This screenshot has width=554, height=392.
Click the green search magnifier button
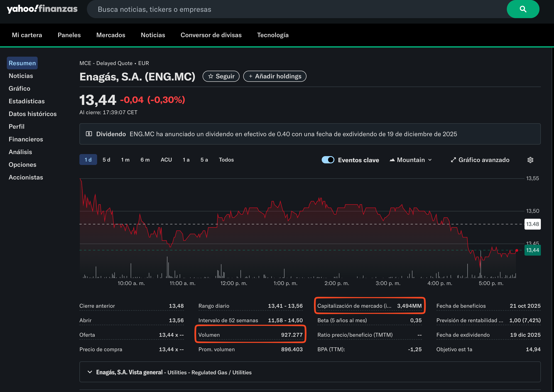click(x=523, y=9)
